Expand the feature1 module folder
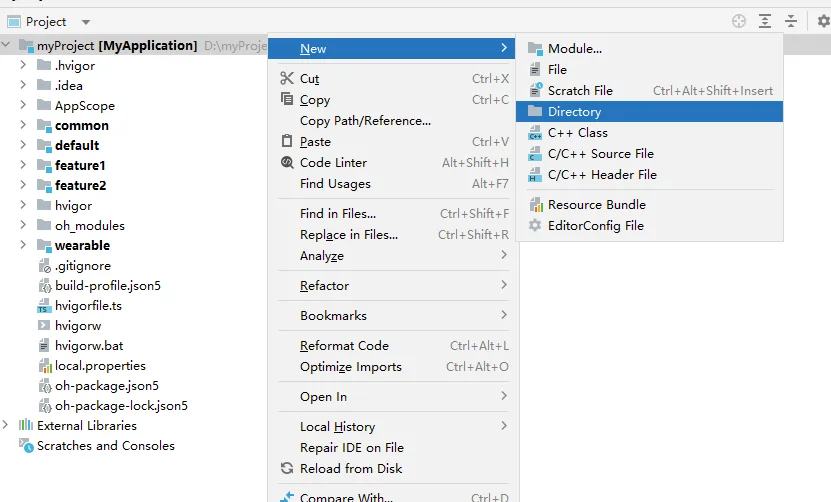Image resolution: width=831 pixels, height=502 pixels. (x=23, y=165)
